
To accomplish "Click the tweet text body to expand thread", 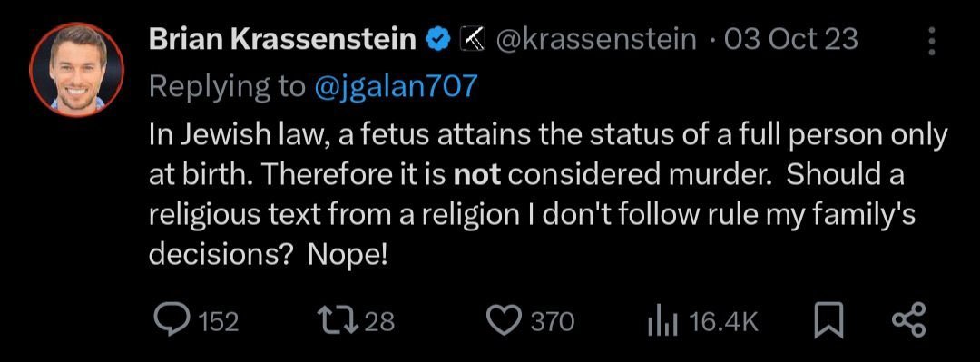I will [x=548, y=196].
